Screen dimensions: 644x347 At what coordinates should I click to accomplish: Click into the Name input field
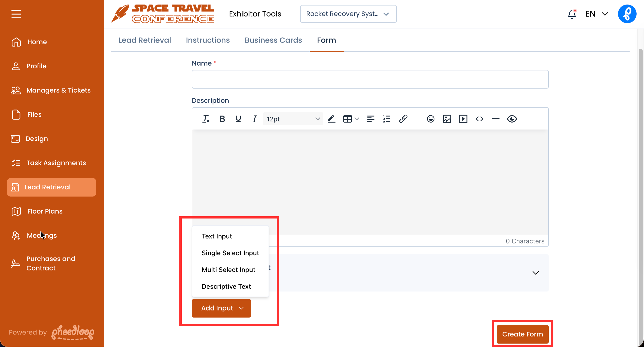(x=370, y=79)
